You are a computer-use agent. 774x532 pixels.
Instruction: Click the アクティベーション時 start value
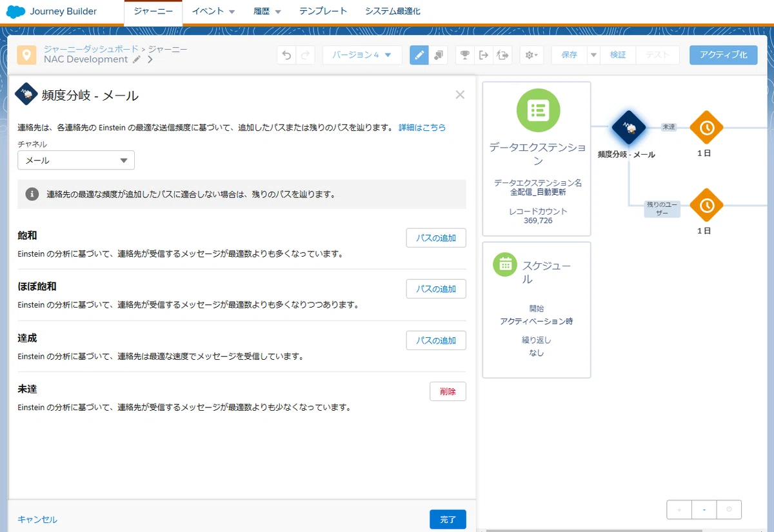click(x=537, y=321)
